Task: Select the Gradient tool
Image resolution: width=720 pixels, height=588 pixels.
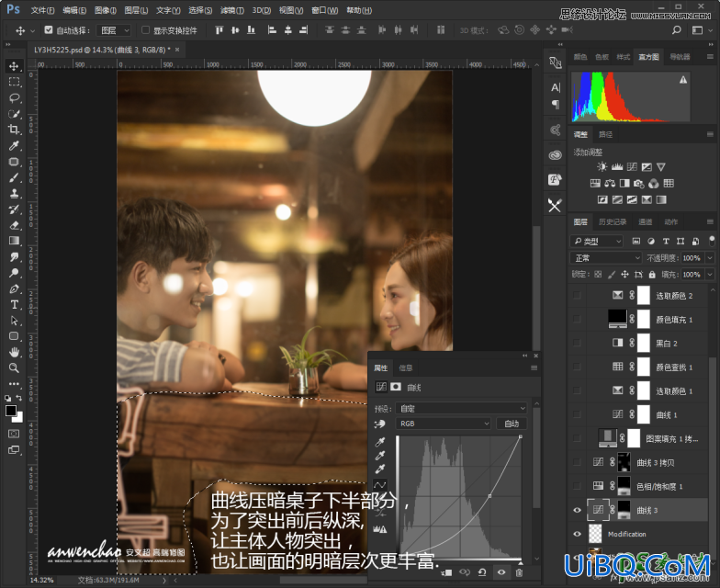Action: [x=14, y=241]
